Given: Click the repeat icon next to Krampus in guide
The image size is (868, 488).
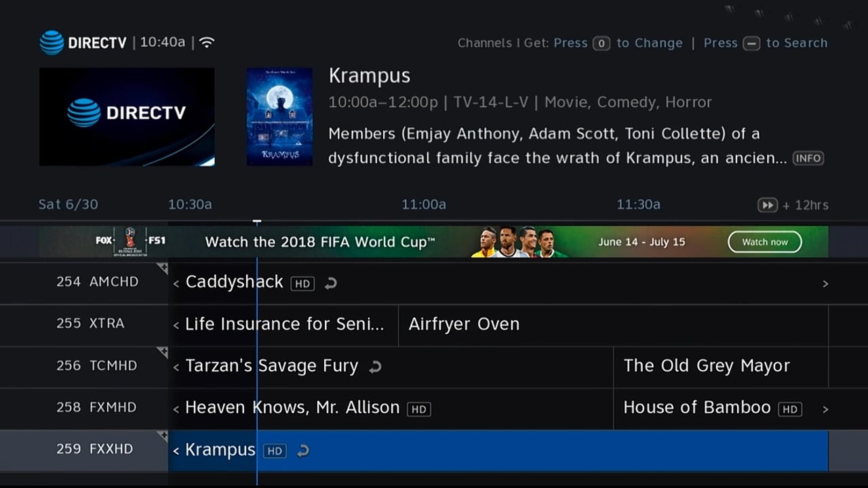Looking at the screenshot, I should click(x=303, y=451).
